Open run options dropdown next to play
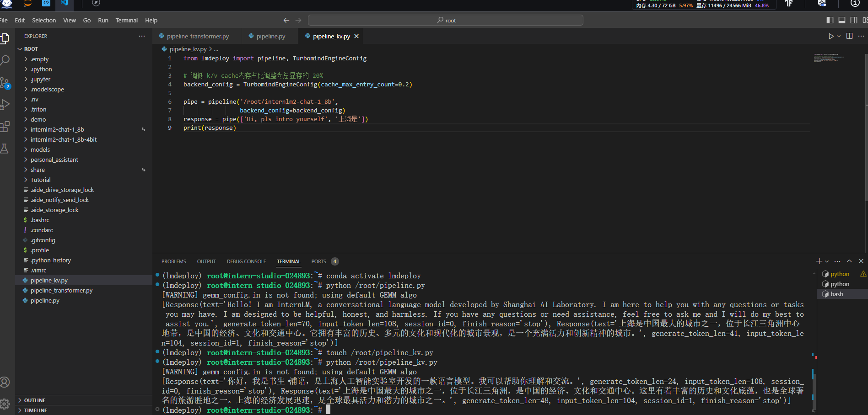 point(839,36)
